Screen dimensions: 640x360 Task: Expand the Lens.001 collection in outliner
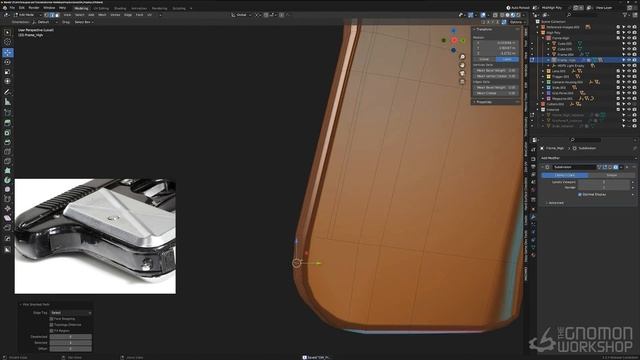pyautogui.click(x=543, y=71)
